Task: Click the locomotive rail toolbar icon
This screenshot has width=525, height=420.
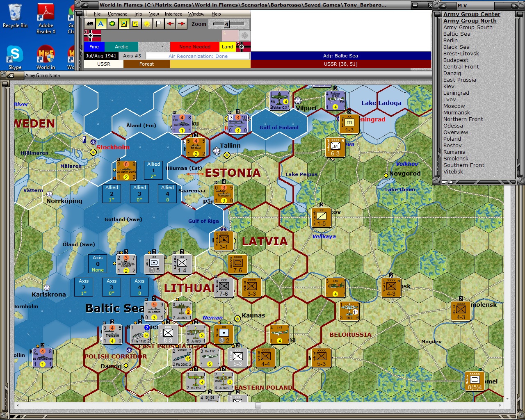Action: (x=89, y=24)
